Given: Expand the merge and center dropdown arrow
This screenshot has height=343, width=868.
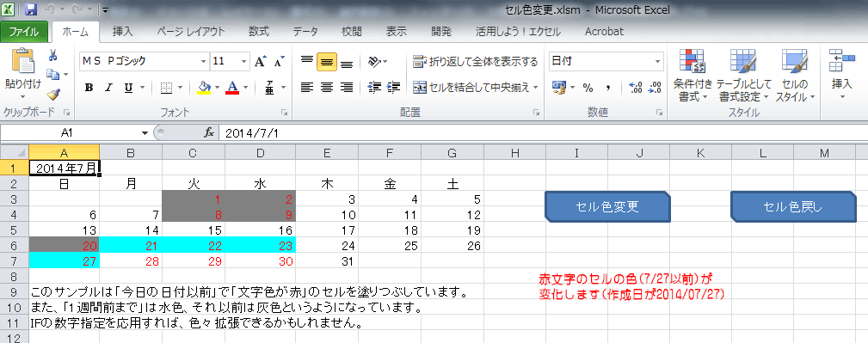Looking at the screenshot, I should pos(535,87).
